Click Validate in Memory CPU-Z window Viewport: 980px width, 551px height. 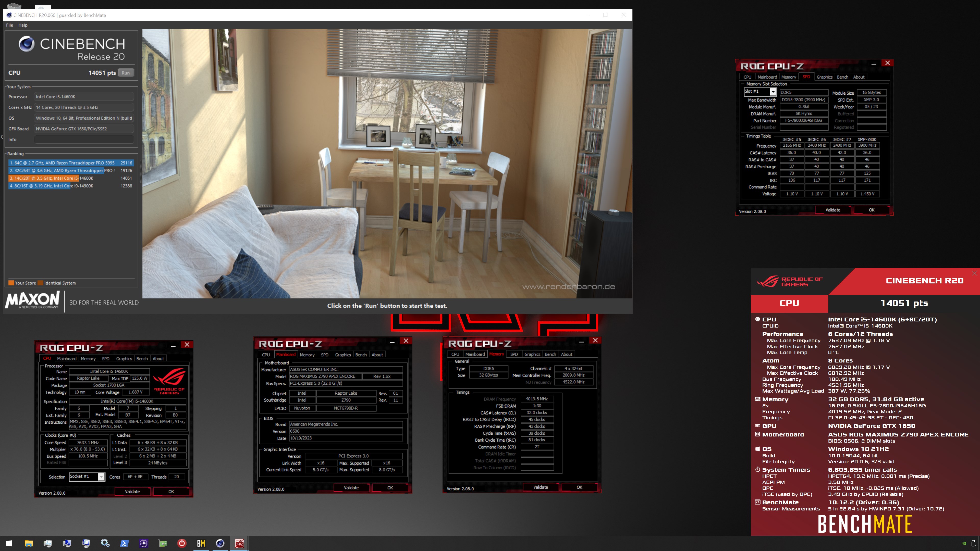[x=541, y=487]
